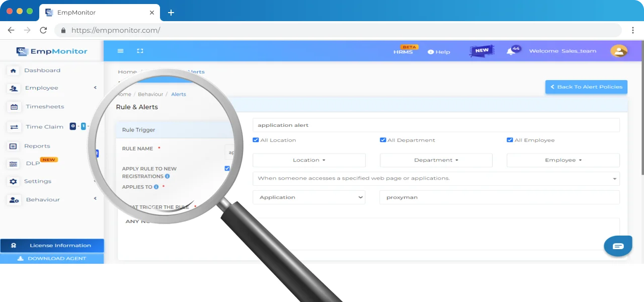The width and height of the screenshot is (644, 302).
Task: Open Dashboard from the sidebar
Action: click(x=42, y=70)
